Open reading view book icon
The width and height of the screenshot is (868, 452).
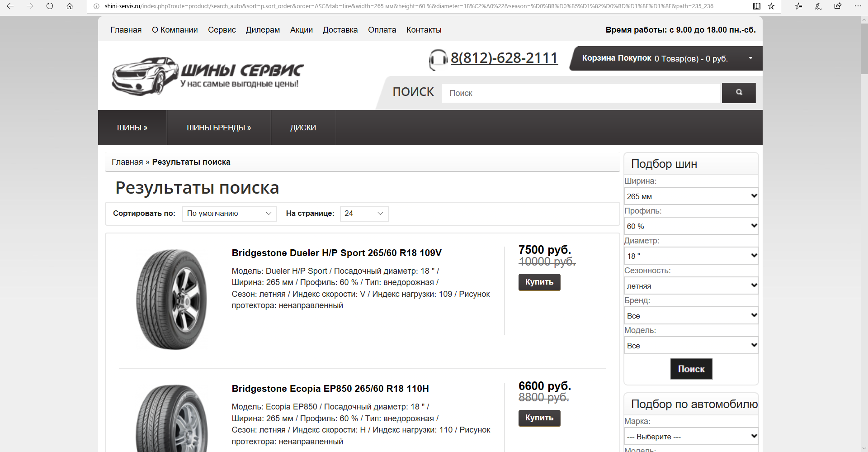coord(757,6)
